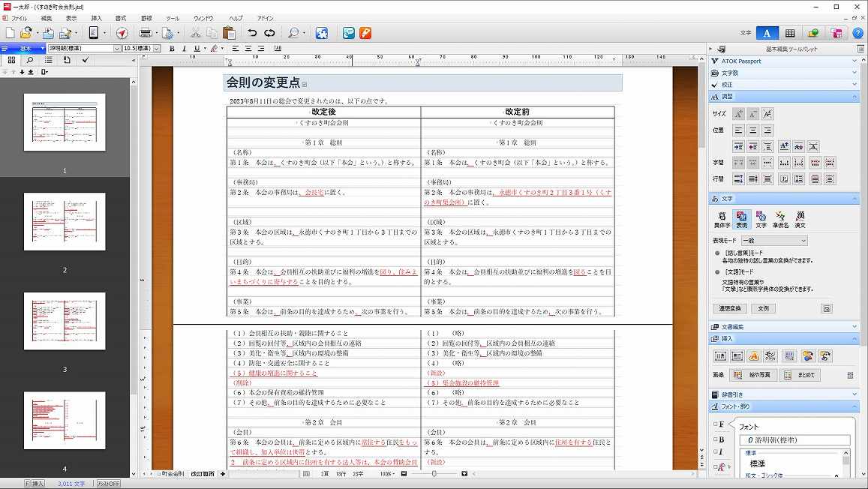Click the 連想変換 button
The image size is (868, 489).
729,308
